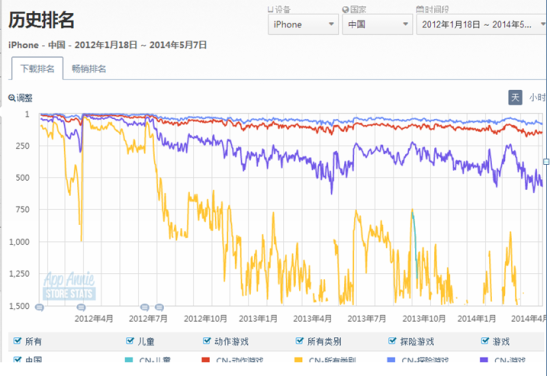Click the event bubble just before 2012年4月
This screenshot has height=376, width=550.
pos(81,308)
